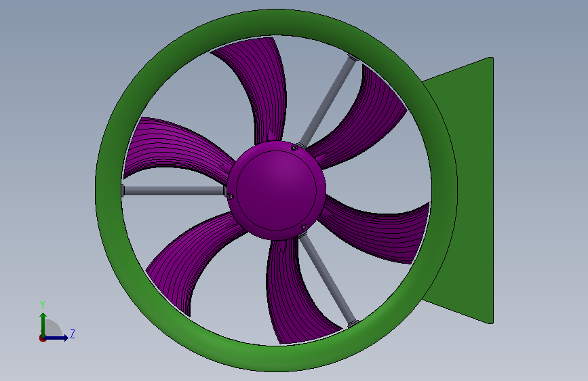Click the Y label of triad
The width and height of the screenshot is (588, 381).
(43, 305)
